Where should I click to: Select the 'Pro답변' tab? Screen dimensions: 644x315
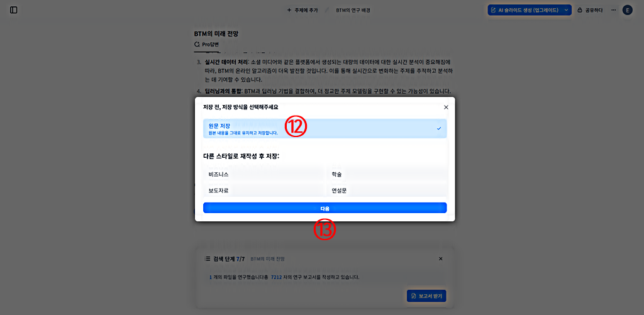click(x=206, y=44)
